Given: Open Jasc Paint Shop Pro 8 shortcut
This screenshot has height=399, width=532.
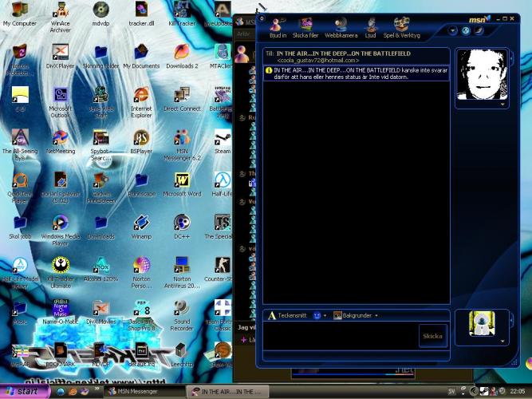Looking at the screenshot, I should [x=141, y=316].
